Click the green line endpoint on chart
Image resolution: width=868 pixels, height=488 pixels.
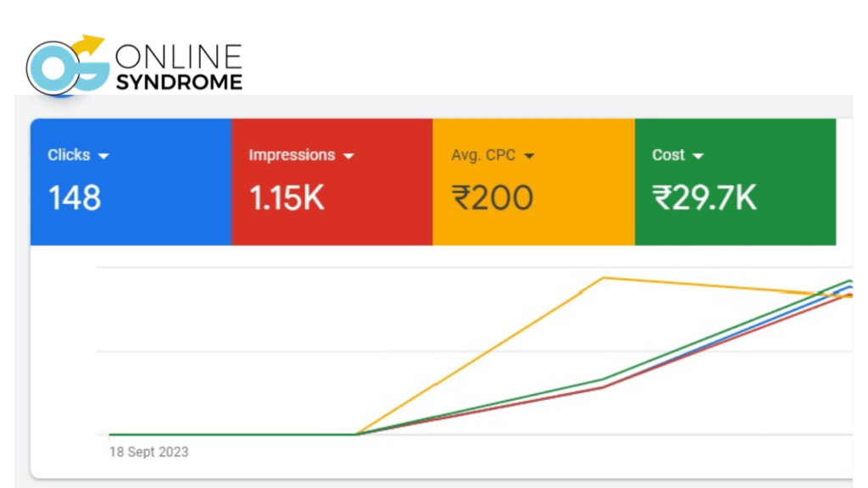[849, 281]
